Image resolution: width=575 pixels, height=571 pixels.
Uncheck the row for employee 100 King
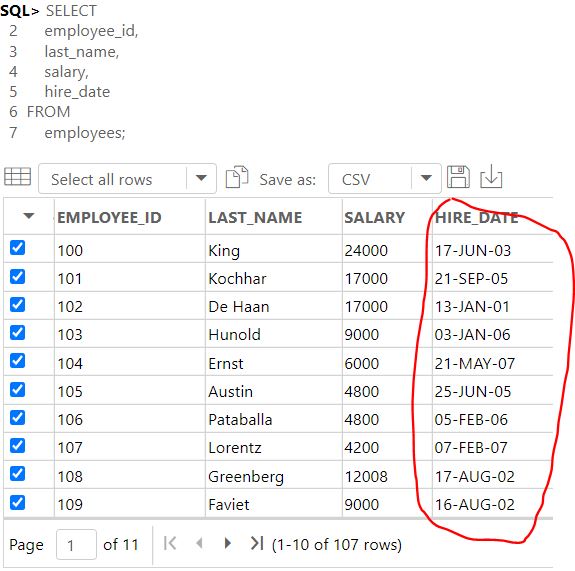point(17,248)
